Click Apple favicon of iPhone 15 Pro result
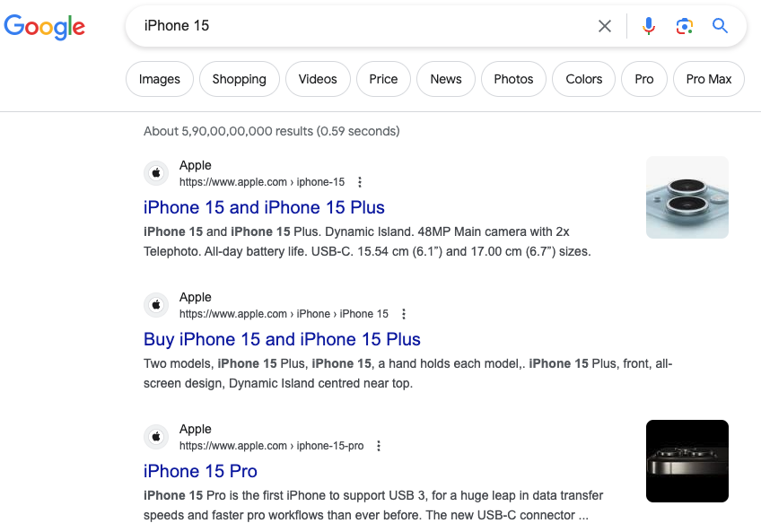 [x=156, y=437]
